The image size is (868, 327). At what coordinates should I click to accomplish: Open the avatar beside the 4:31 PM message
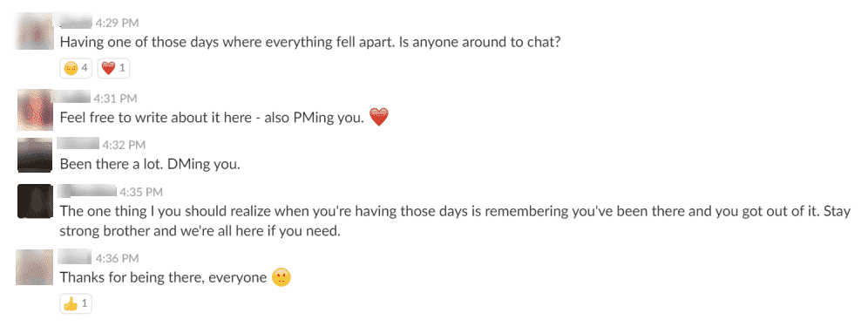coord(36,109)
